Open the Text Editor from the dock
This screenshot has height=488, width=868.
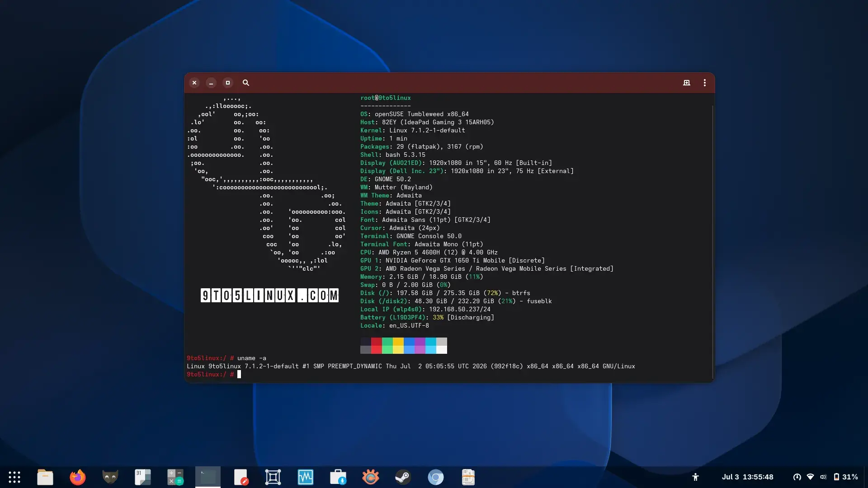(x=241, y=477)
